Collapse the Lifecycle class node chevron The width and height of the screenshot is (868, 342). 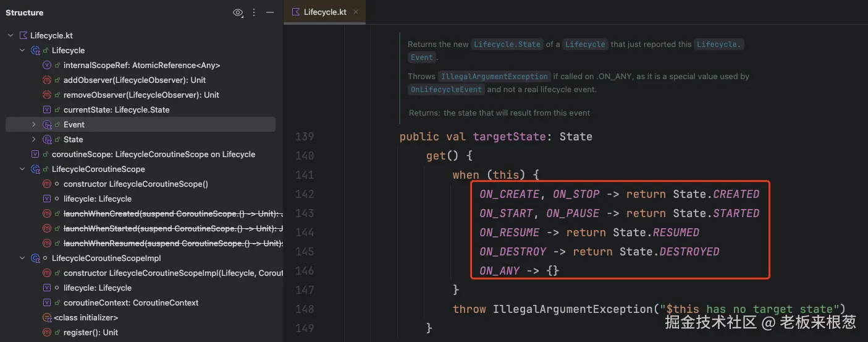pyautogui.click(x=22, y=50)
